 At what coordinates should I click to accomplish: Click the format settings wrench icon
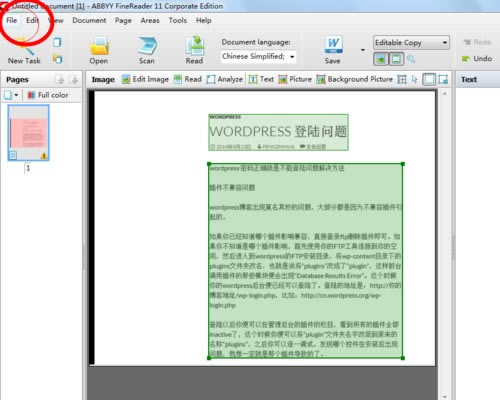411,59
